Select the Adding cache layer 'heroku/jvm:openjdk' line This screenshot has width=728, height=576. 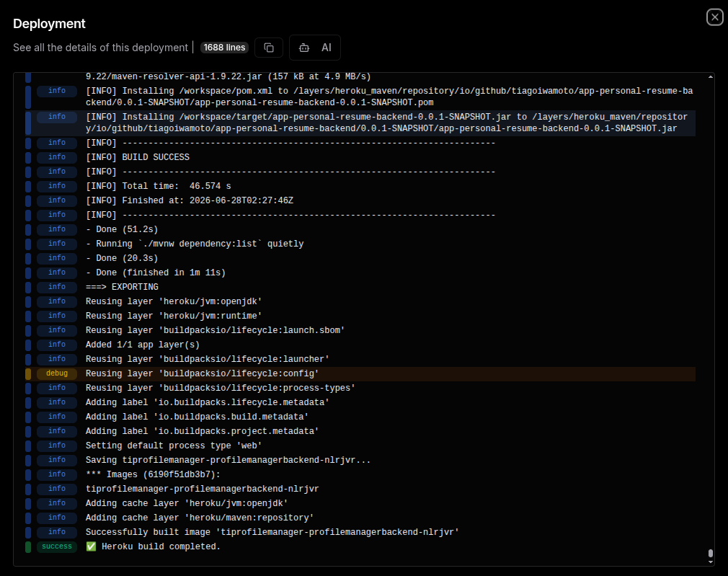pyautogui.click(x=360, y=503)
